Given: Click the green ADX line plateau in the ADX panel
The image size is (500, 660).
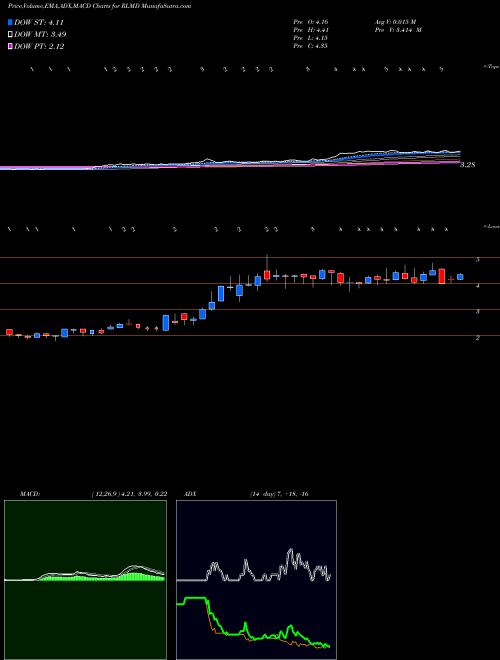Looking at the screenshot, I should 197,598.
